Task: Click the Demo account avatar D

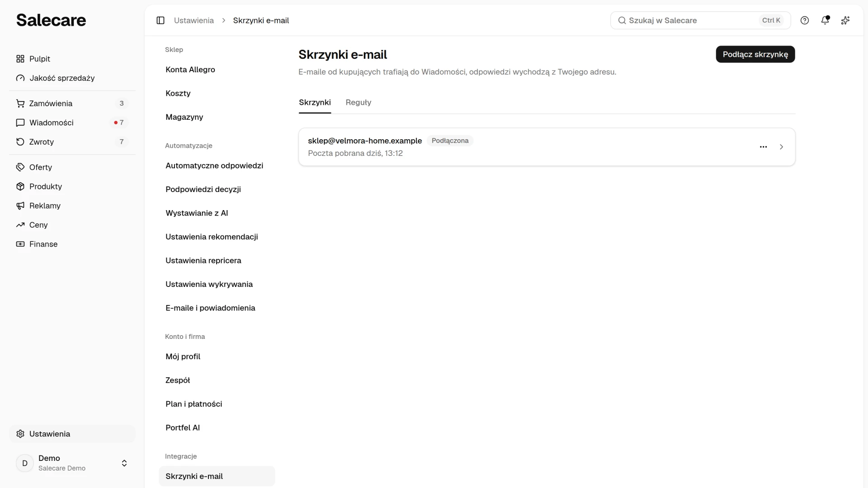Action: tap(25, 463)
